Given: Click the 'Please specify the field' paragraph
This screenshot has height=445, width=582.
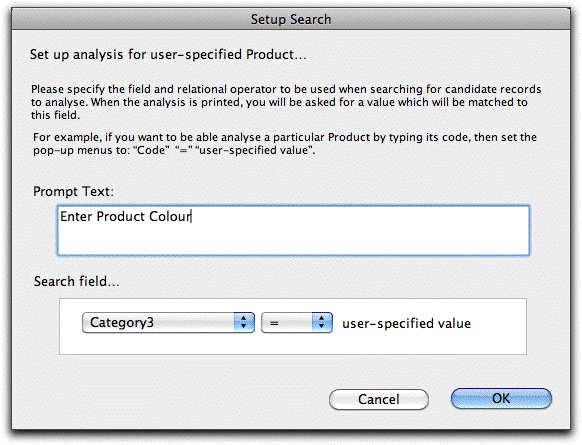Looking at the screenshot, I should [286, 102].
